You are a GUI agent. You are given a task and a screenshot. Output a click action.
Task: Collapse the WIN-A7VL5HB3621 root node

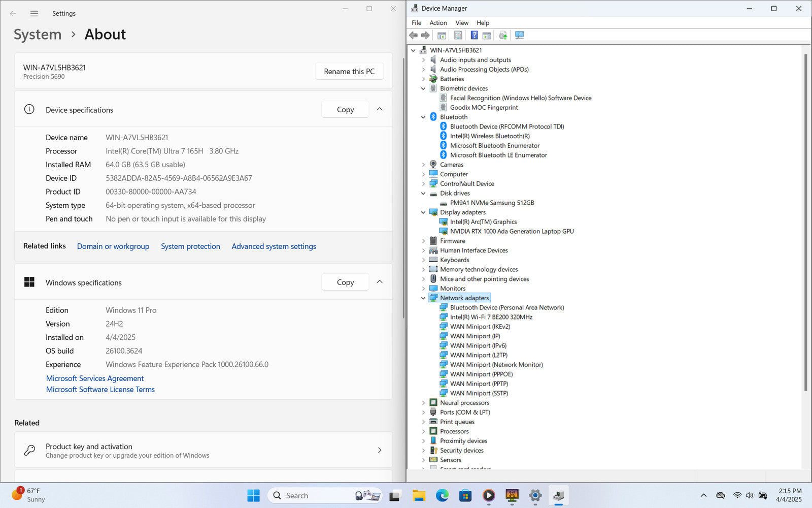[413, 50]
